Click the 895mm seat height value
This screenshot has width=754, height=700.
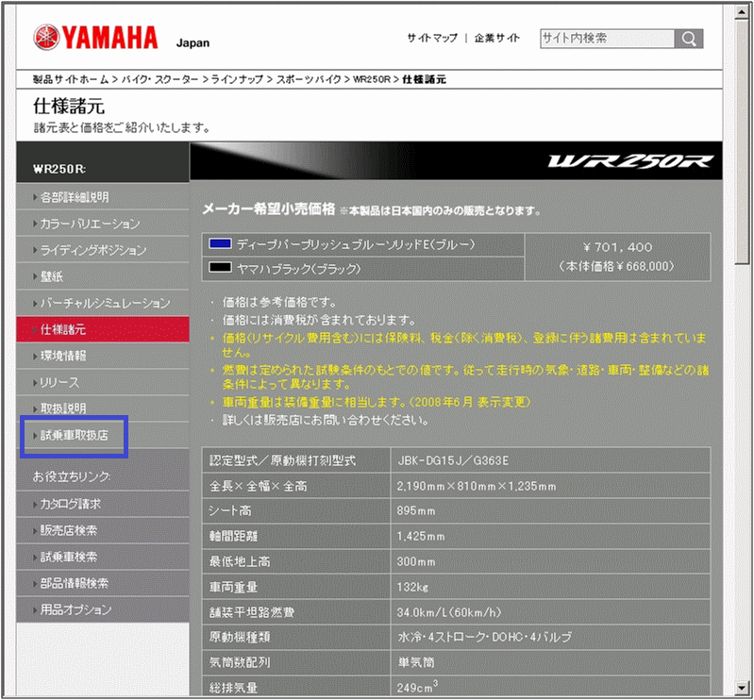click(416, 510)
